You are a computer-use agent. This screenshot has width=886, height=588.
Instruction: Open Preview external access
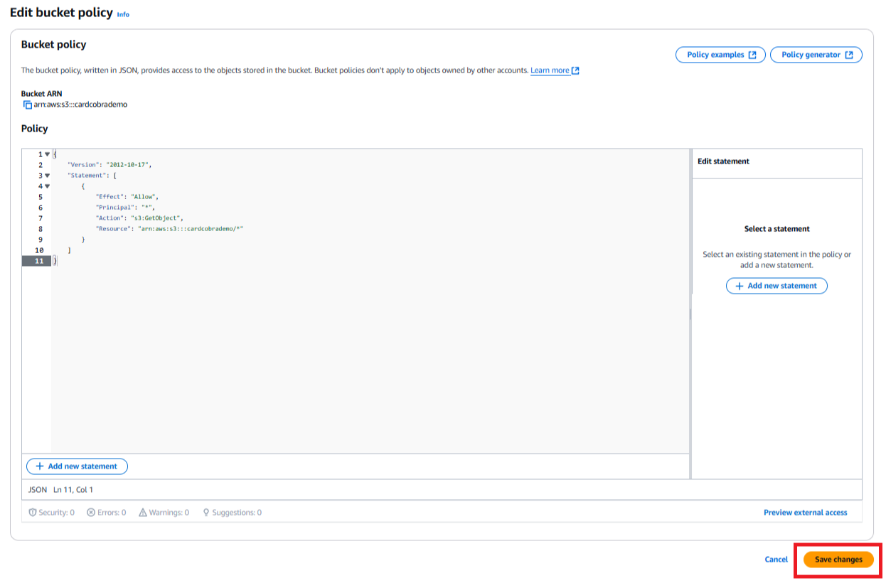coord(805,513)
